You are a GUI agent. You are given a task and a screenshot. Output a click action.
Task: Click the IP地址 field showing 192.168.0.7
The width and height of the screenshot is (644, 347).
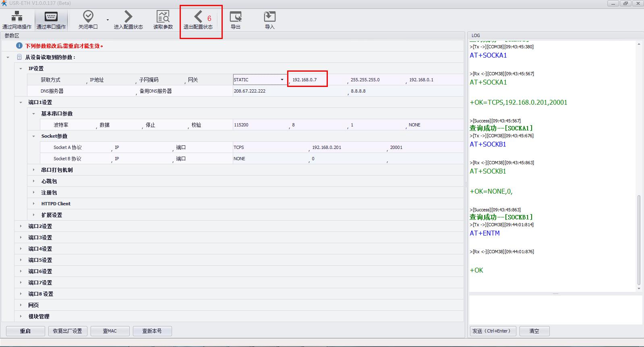(x=307, y=80)
